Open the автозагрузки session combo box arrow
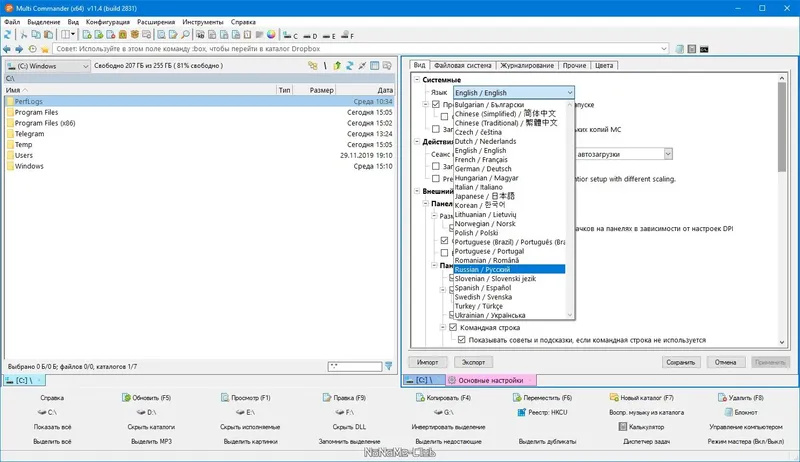This screenshot has width=800, height=462. point(668,153)
